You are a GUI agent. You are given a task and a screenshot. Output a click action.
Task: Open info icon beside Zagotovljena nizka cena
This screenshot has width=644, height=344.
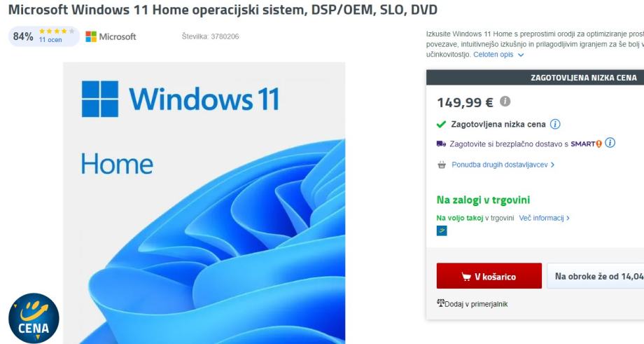[555, 124]
